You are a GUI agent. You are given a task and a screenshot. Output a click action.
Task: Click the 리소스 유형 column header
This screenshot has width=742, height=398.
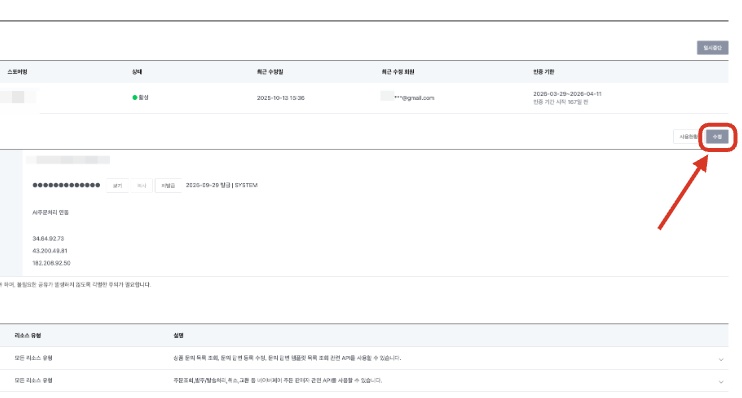(27, 336)
